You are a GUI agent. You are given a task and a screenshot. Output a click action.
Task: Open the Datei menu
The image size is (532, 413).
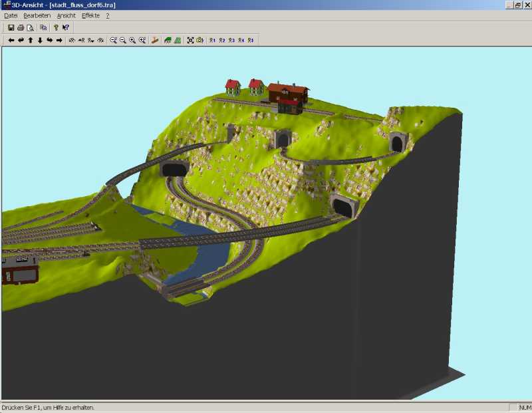point(11,15)
